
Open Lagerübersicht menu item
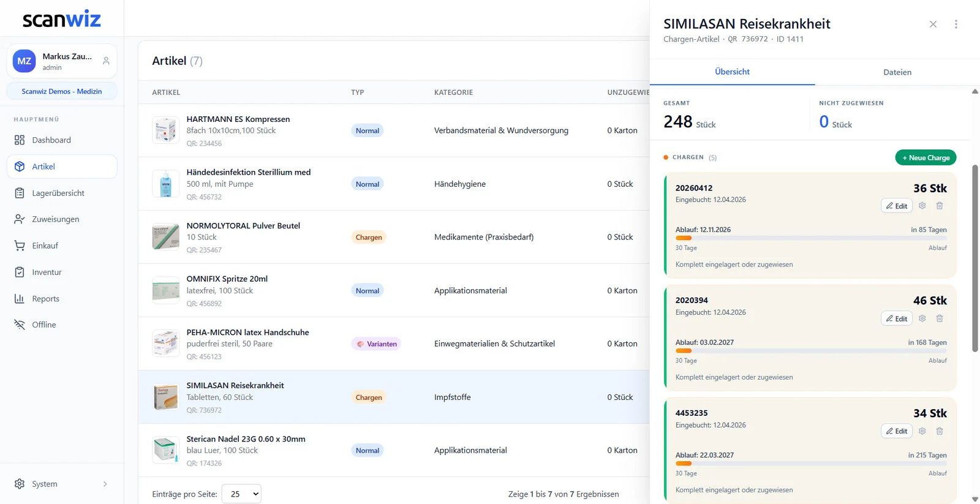tap(62, 193)
